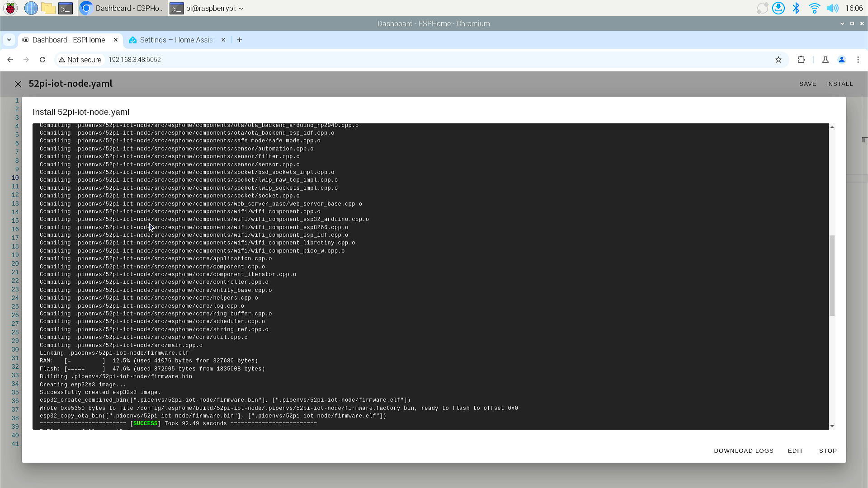This screenshot has height=488, width=868.
Task: Click the esp32_copy_ota_bin log line
Action: (x=213, y=416)
